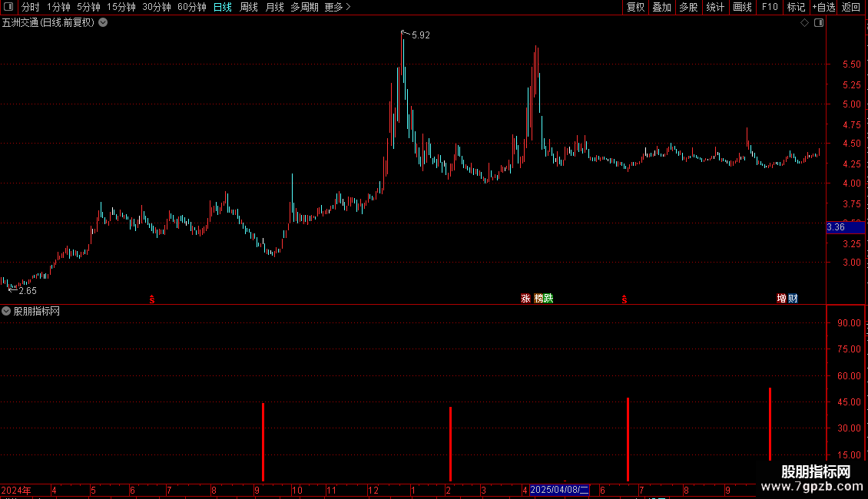
Task: Switch to 月线 monthly chart
Action: coord(274,7)
